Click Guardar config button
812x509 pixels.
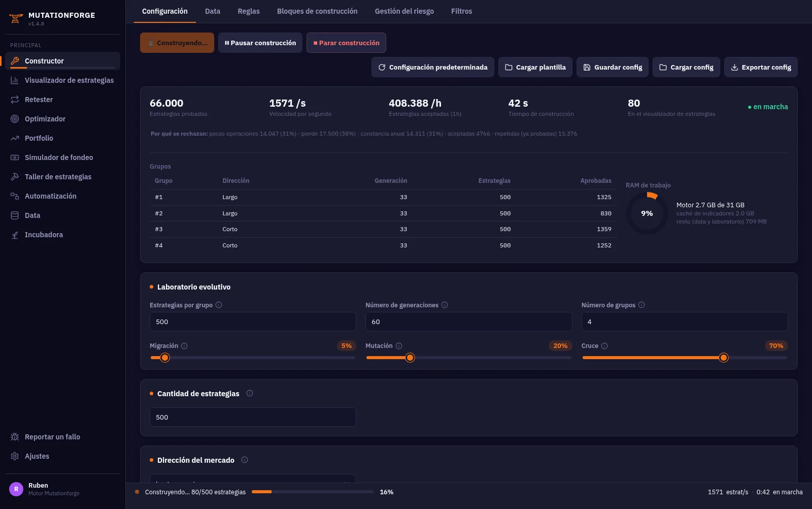(x=613, y=67)
